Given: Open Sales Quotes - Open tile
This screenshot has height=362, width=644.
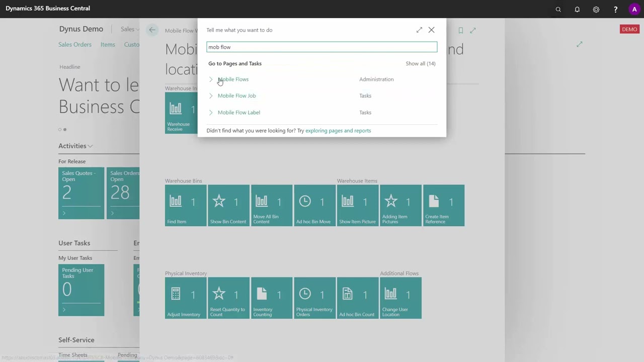Looking at the screenshot, I should (81, 193).
